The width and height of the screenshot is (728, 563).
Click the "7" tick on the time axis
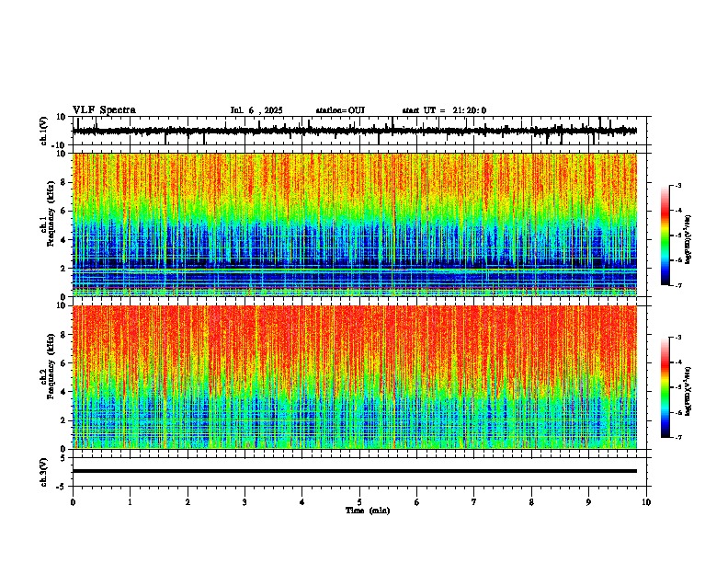[x=474, y=502]
